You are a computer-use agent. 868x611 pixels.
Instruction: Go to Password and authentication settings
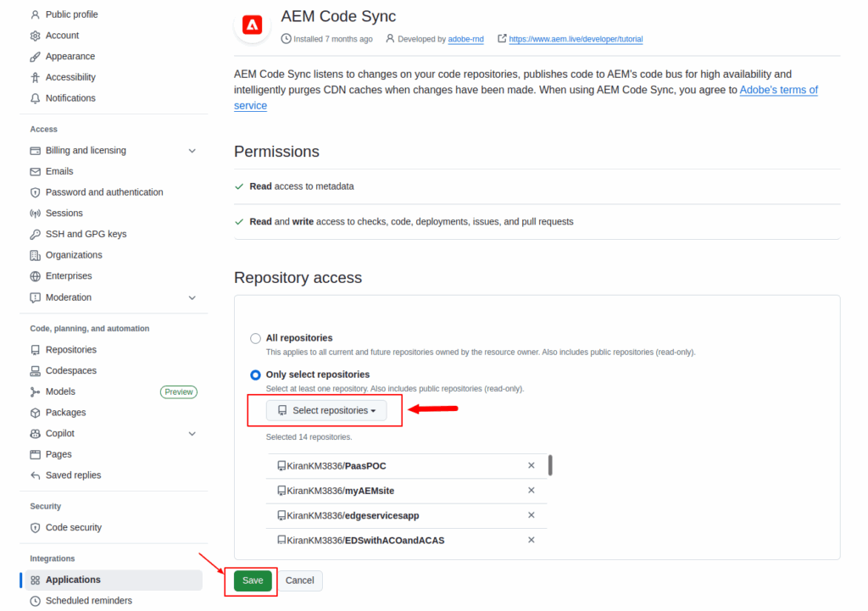[103, 192]
